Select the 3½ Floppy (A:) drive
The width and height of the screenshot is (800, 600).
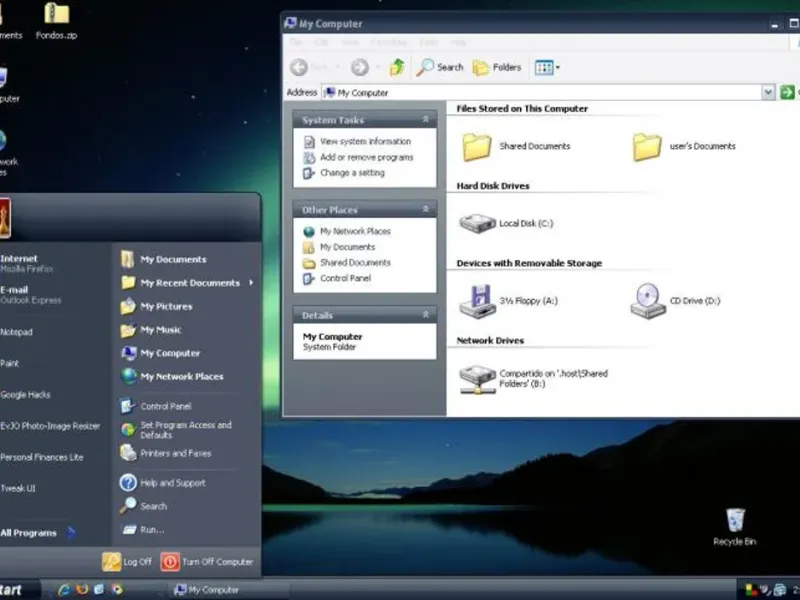tap(478, 301)
